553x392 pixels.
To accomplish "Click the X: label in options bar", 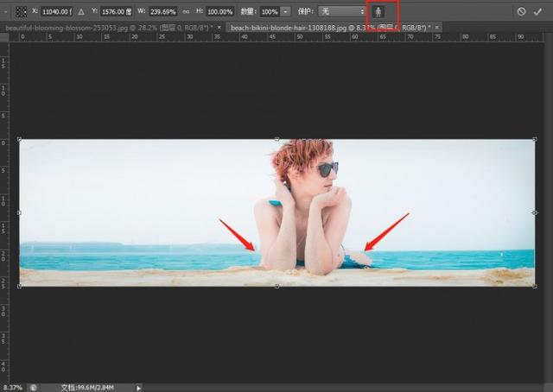I will (35, 11).
